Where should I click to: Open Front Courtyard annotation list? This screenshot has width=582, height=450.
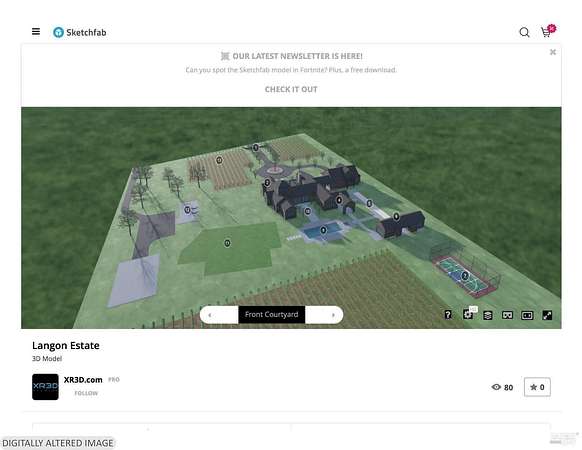click(x=272, y=314)
